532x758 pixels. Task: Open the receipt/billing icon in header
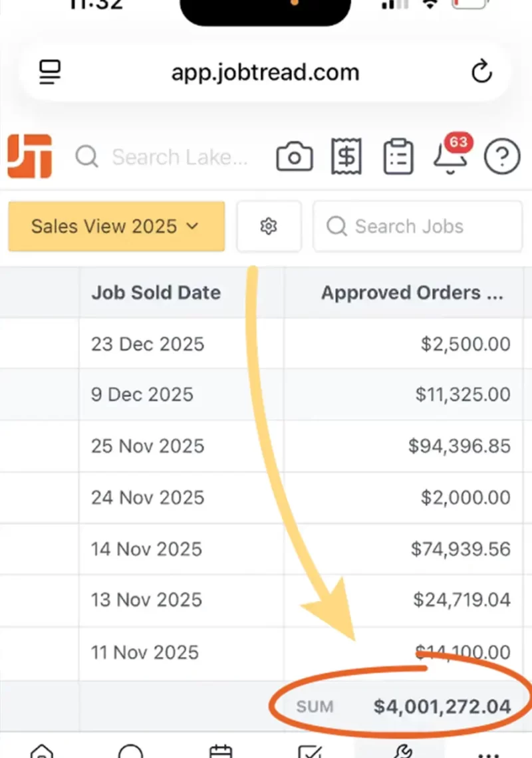point(346,156)
